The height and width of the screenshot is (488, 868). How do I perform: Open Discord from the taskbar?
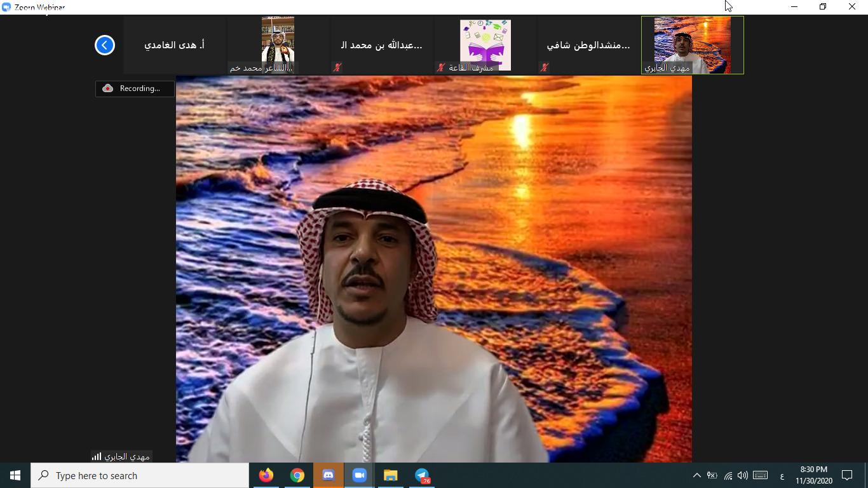tap(328, 475)
